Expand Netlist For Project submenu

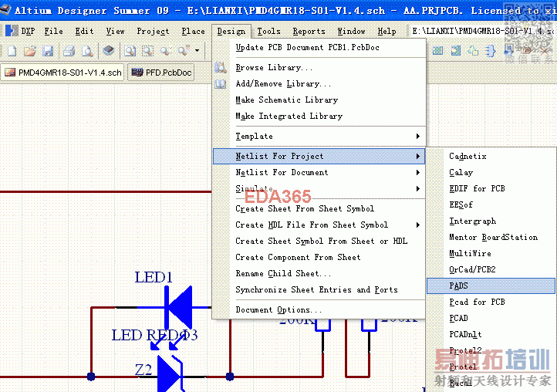pos(319,156)
